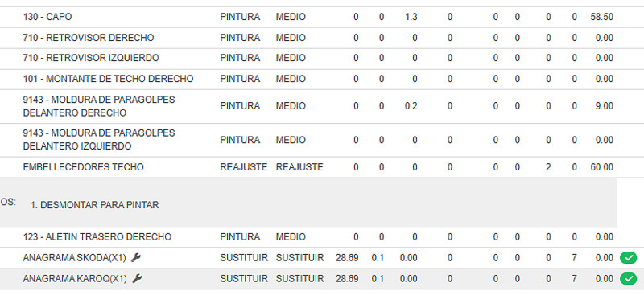Click the REAJUSTE operation on EMBELLECEDORES TECHO
This screenshot has height=295, width=644.
(x=244, y=167)
